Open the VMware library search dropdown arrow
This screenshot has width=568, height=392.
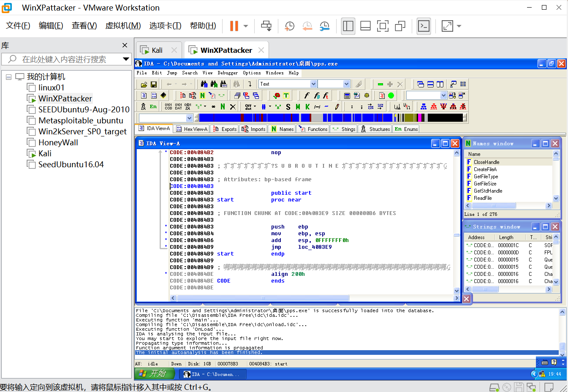(x=126, y=59)
